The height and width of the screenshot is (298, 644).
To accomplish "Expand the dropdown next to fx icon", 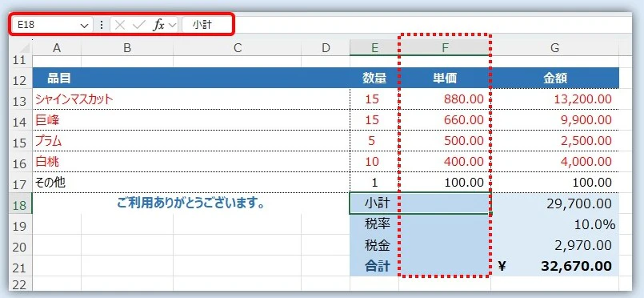I will [x=172, y=25].
